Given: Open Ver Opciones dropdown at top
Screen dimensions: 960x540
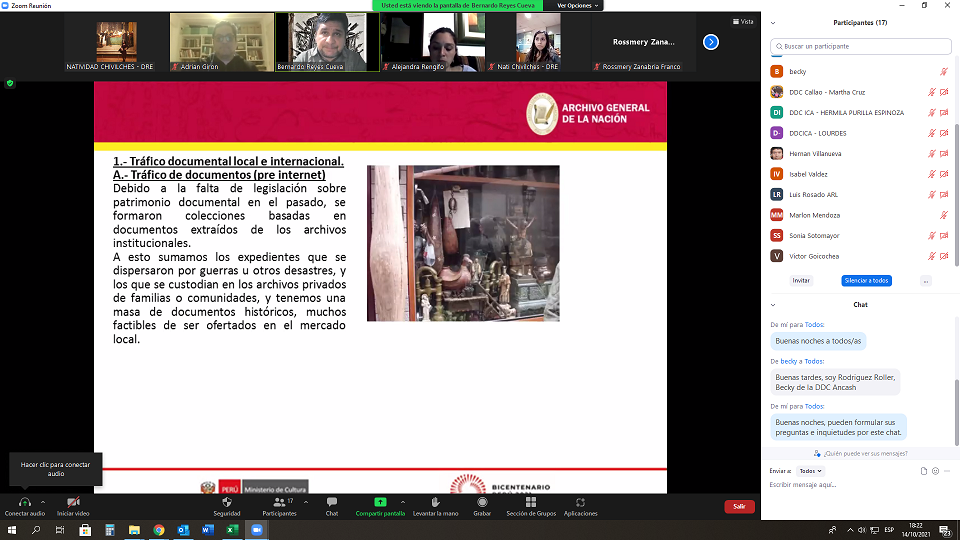Looking at the screenshot, I should coord(577,6).
